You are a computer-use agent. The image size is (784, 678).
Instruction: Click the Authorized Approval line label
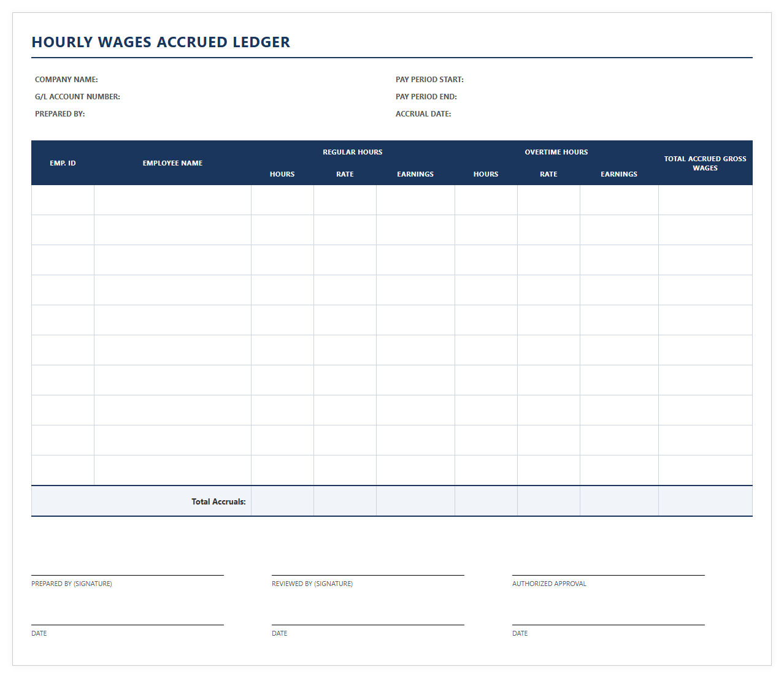549,584
